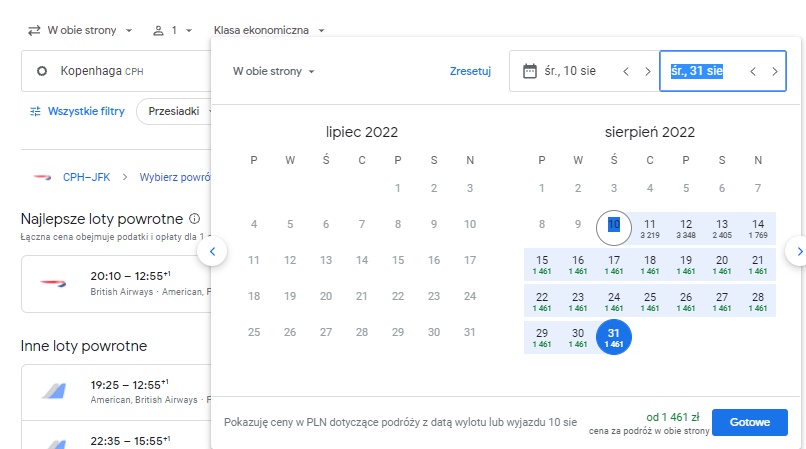Open passenger count dropdown
This screenshot has height=449, width=806.
[x=173, y=30]
